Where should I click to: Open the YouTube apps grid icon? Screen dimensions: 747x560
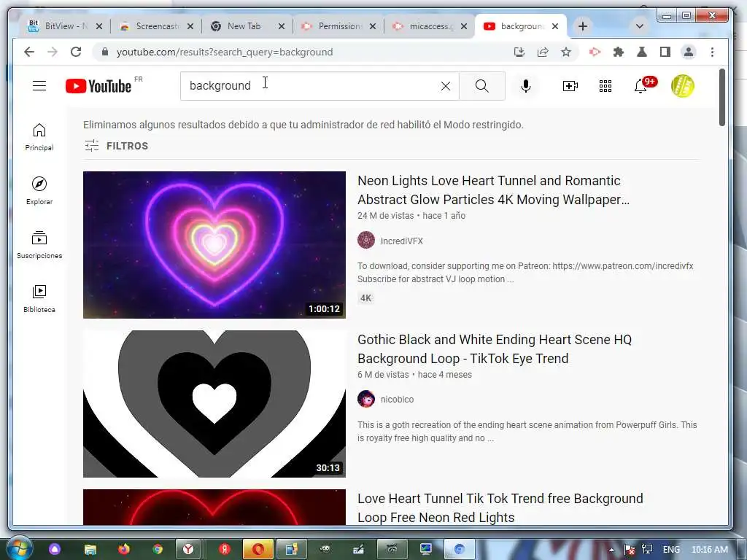[x=605, y=86]
